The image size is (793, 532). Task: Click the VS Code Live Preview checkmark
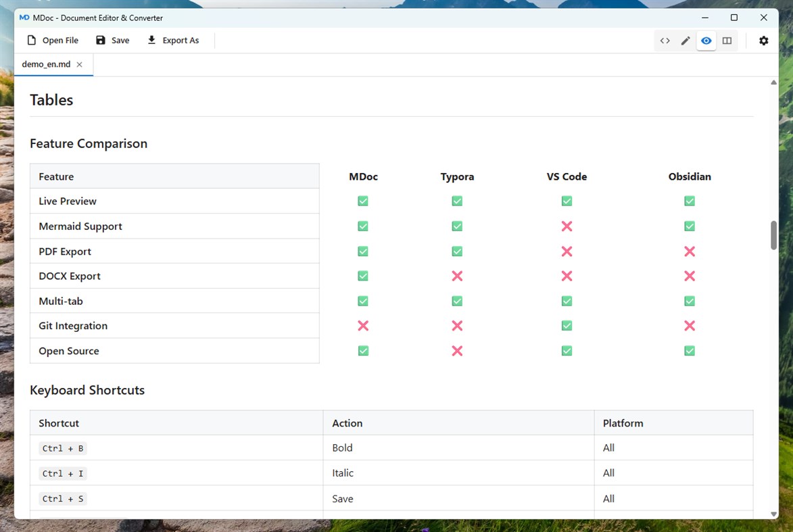click(x=567, y=201)
